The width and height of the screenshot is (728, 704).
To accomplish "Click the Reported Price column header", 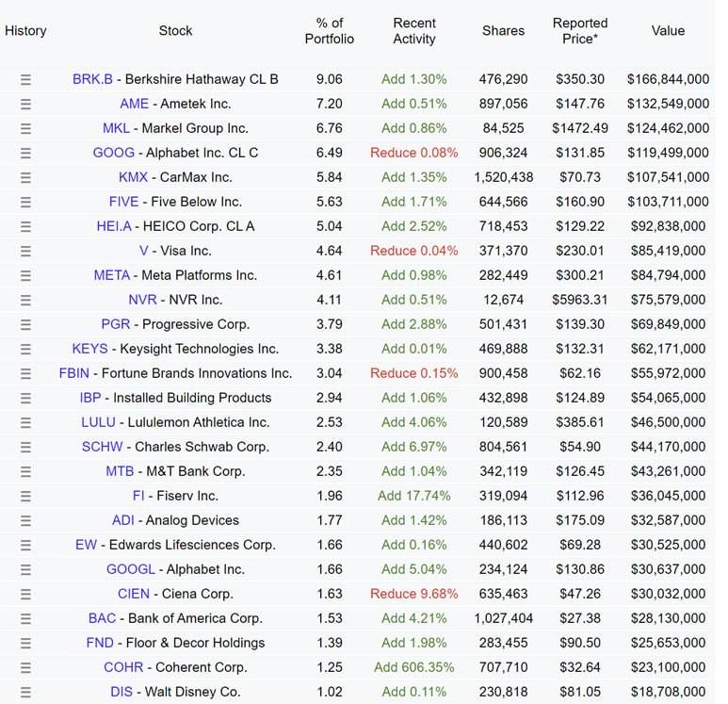I will coord(580,31).
